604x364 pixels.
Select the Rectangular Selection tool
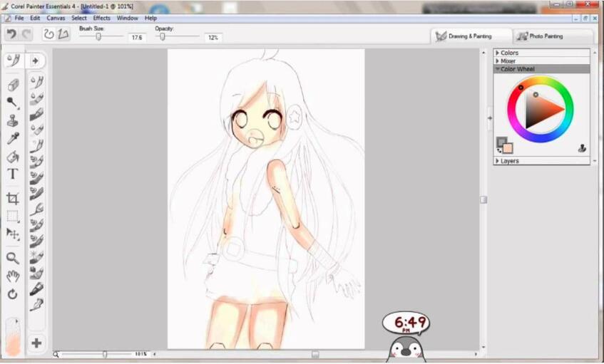13,216
